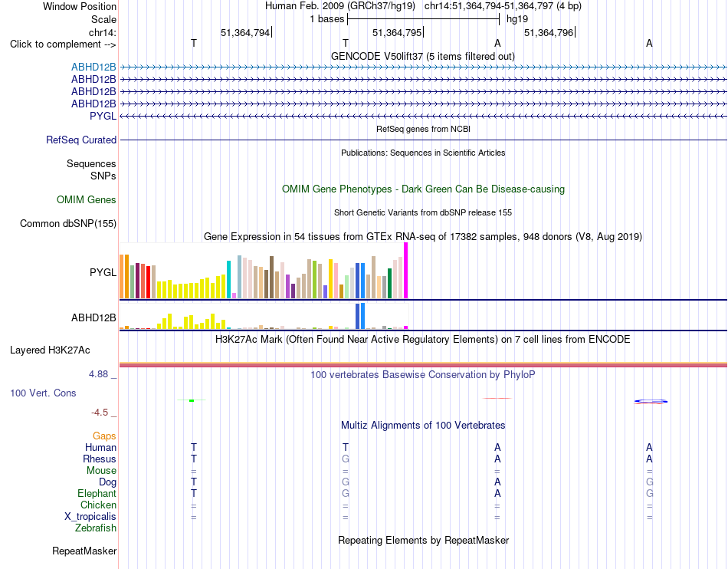Click the -4.5 PhyloP lower scale value
728x569 pixels.
(100, 413)
